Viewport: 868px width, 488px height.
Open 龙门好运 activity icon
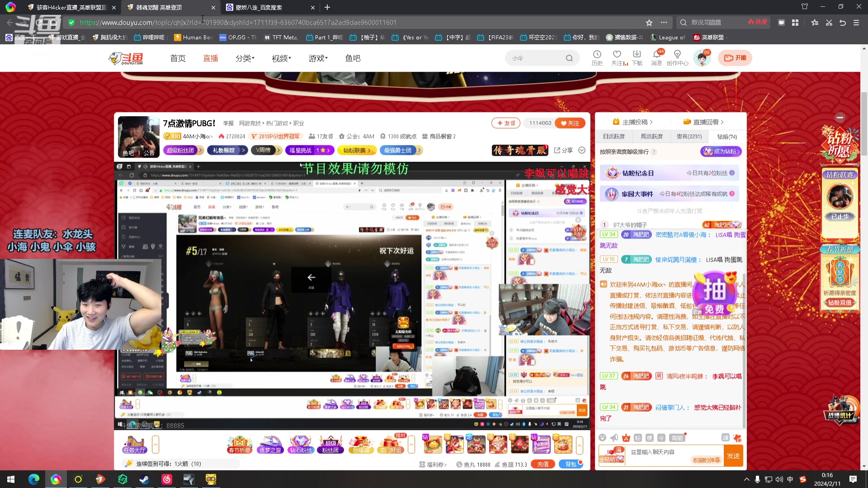point(391,445)
